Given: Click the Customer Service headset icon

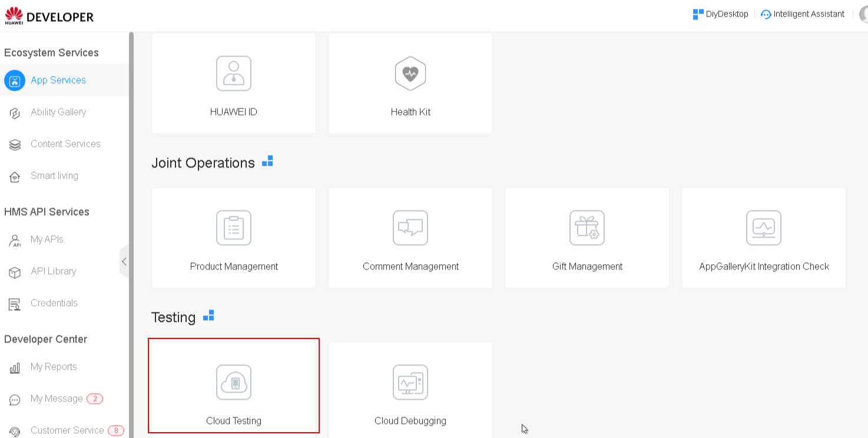Looking at the screenshot, I should tap(15, 431).
